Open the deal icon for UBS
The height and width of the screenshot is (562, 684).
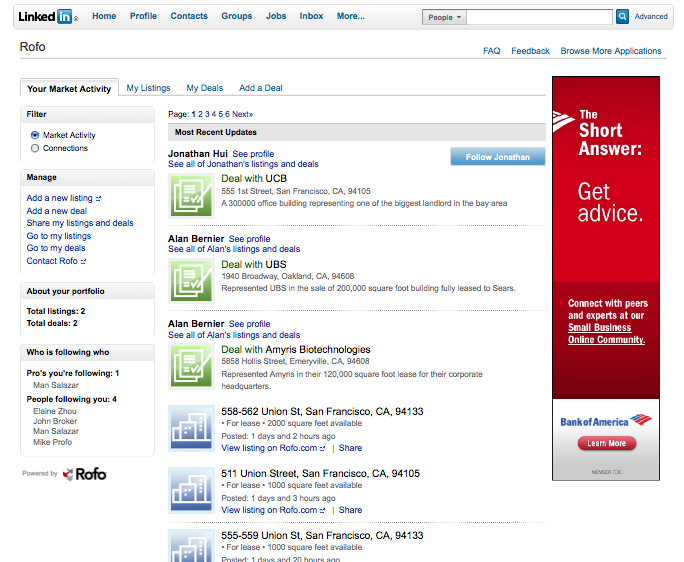coord(192,281)
